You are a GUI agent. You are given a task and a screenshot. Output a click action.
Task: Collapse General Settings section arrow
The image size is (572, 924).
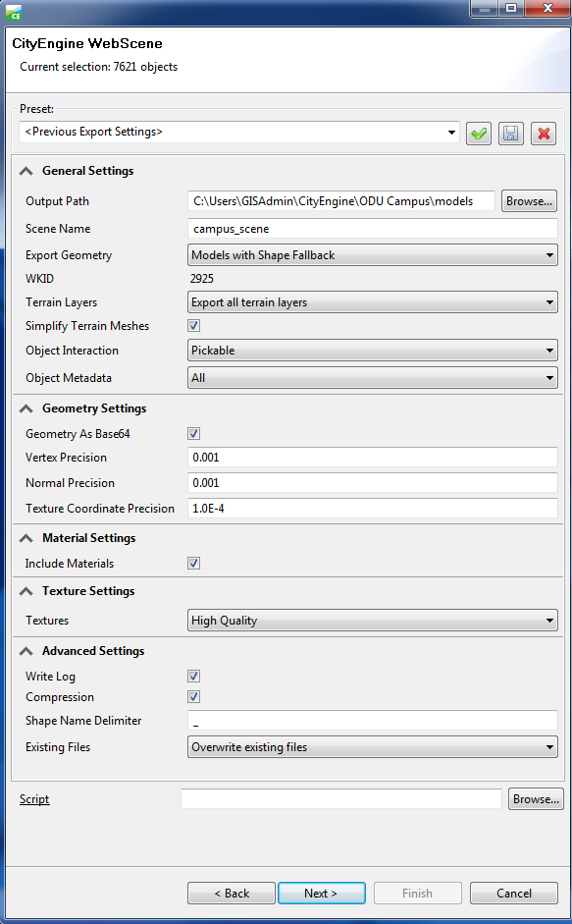pos(26,172)
